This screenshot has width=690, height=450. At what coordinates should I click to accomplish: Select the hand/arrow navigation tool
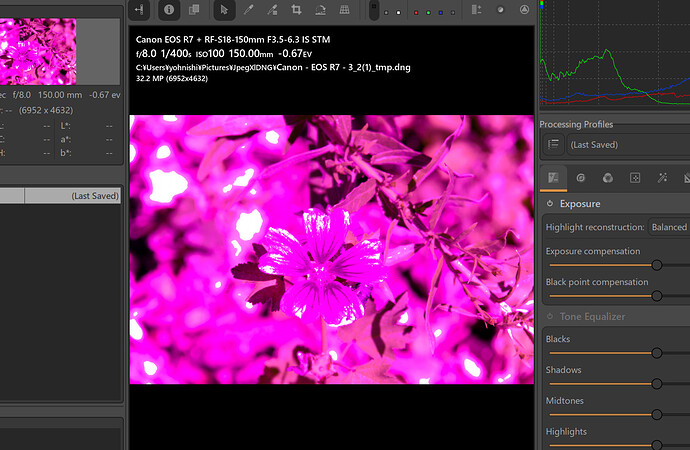pos(223,9)
